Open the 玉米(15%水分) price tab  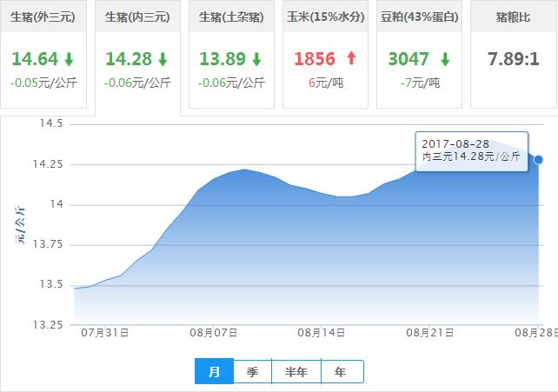point(325,54)
